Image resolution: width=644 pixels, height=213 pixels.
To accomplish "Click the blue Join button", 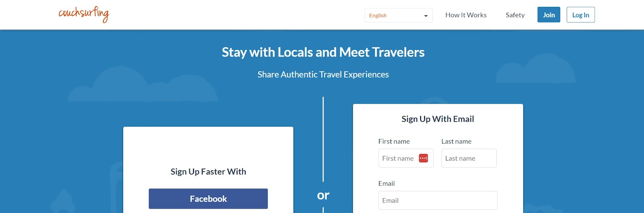I will [x=549, y=15].
